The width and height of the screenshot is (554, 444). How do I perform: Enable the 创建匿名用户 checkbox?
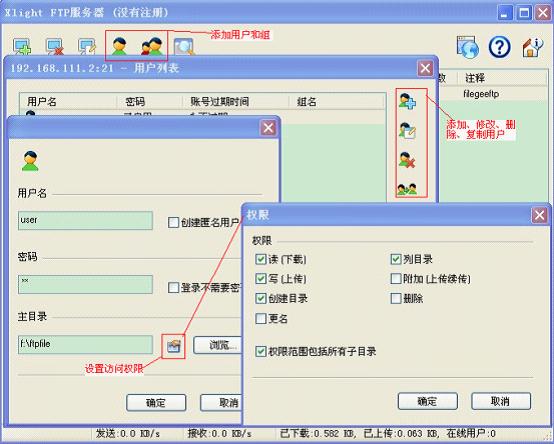click(173, 223)
